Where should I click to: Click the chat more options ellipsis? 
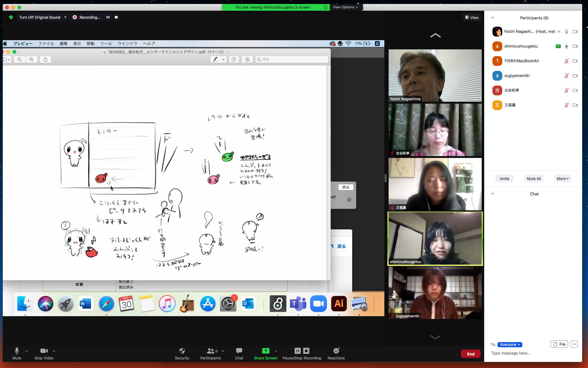pyautogui.click(x=574, y=344)
